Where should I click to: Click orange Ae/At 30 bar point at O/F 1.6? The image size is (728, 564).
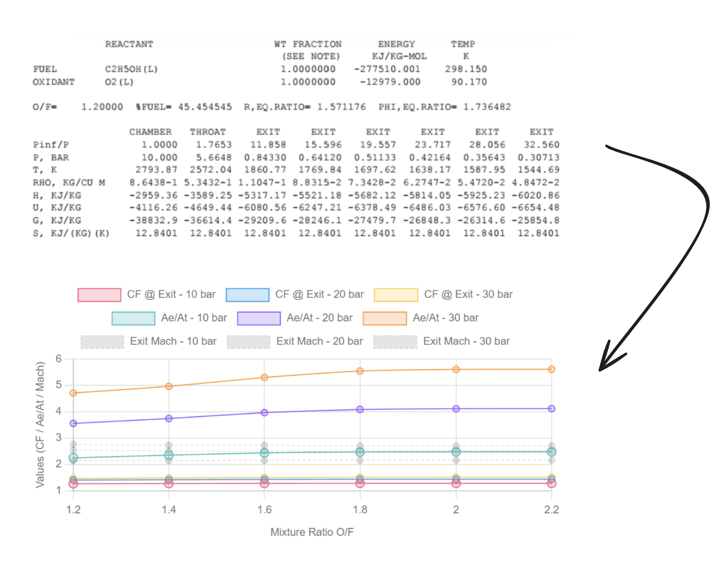click(264, 378)
